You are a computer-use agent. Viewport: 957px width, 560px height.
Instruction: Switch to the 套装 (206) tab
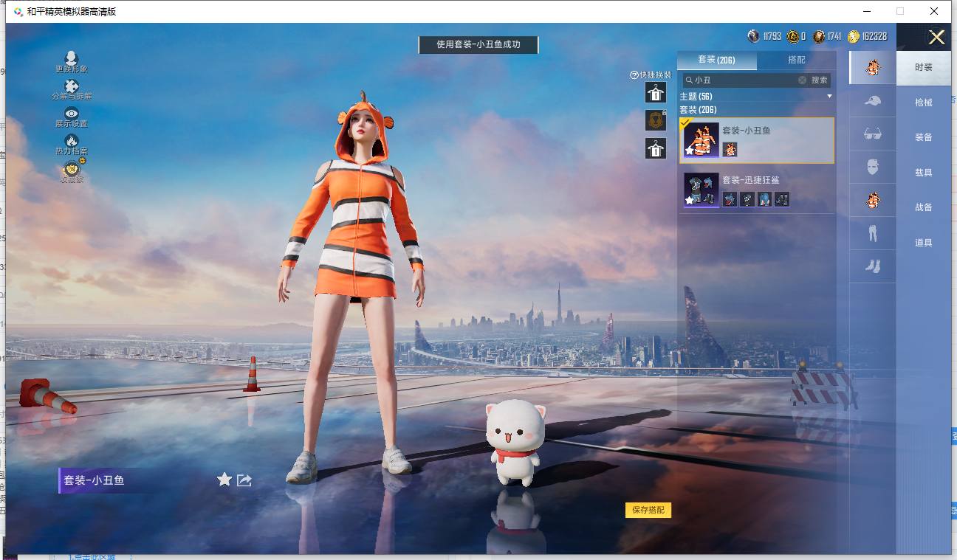pyautogui.click(x=716, y=60)
